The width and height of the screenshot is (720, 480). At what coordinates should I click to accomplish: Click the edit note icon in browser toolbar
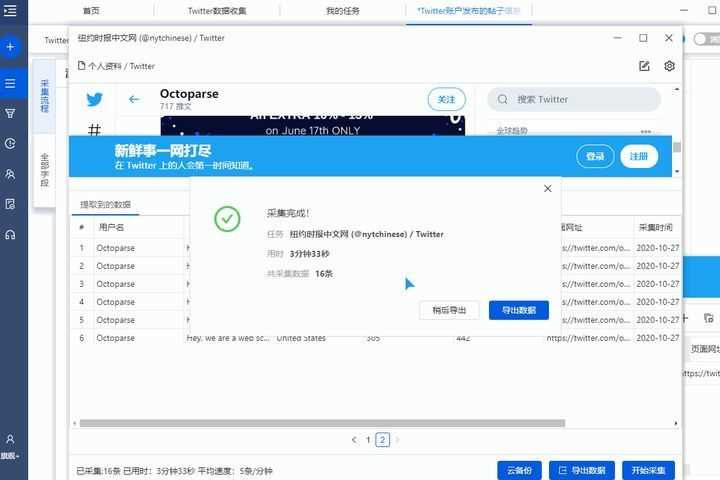pos(644,66)
